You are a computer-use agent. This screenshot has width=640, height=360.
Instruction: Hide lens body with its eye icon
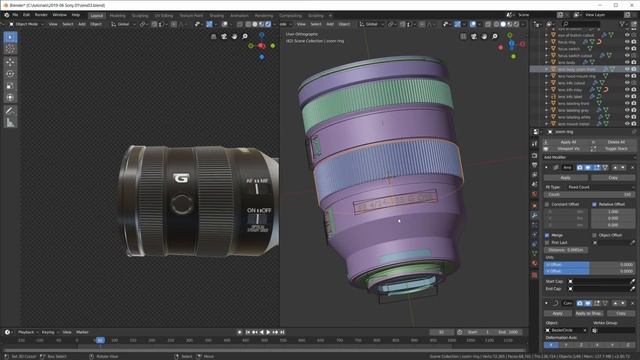627,62
